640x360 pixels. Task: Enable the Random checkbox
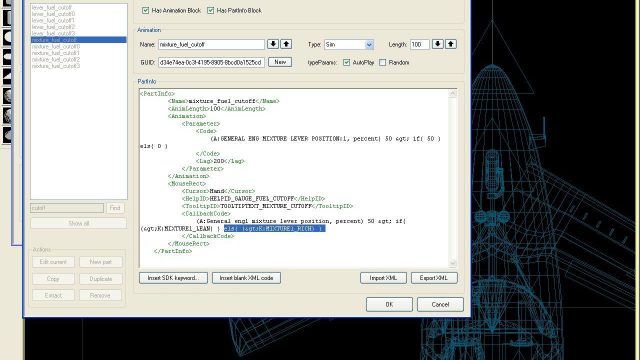click(x=382, y=62)
